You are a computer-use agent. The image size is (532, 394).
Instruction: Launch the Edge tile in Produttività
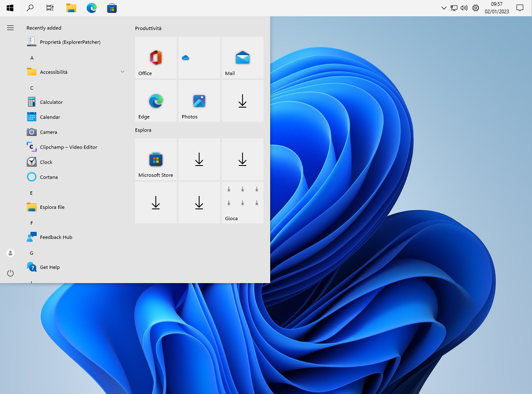tap(156, 101)
